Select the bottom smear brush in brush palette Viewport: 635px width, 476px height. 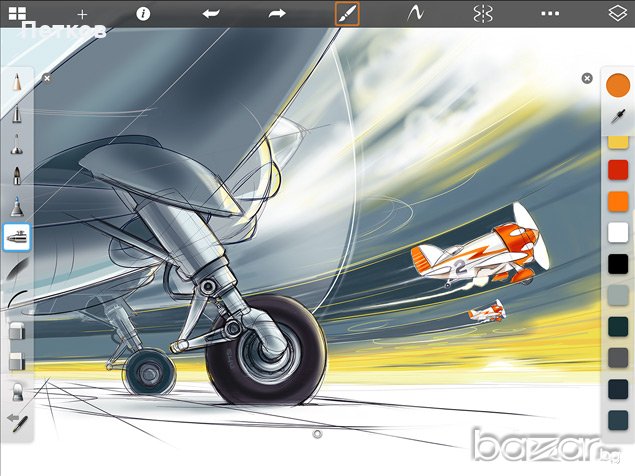(x=18, y=421)
